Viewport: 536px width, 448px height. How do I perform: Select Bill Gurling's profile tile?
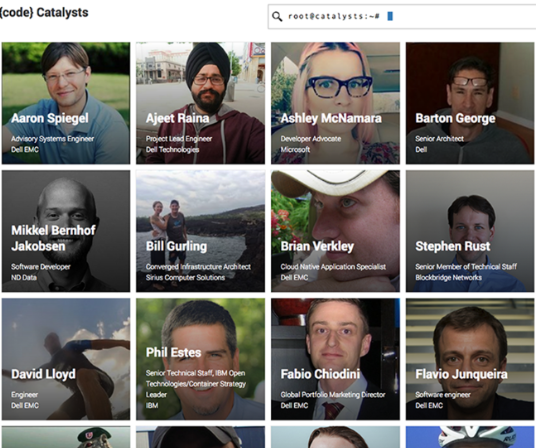[x=200, y=231]
